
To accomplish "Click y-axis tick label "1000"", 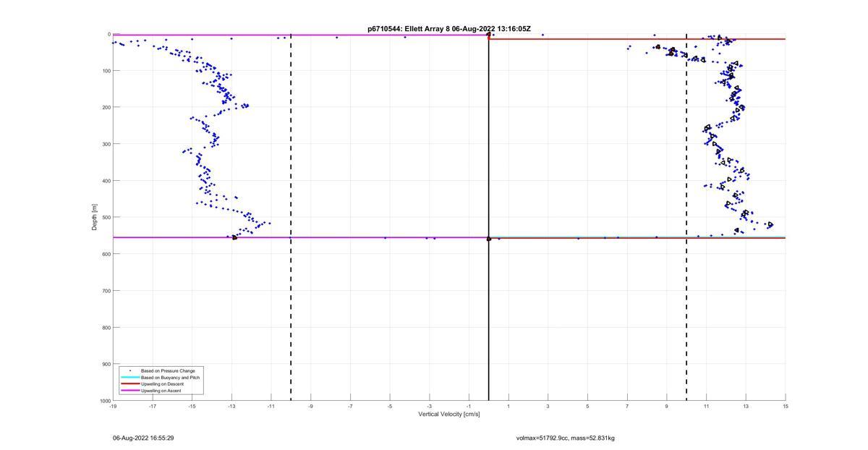I will [104, 400].
